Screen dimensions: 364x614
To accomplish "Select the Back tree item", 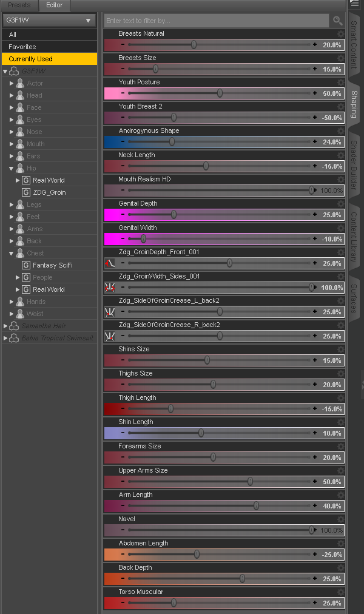I will pyautogui.click(x=34, y=241).
